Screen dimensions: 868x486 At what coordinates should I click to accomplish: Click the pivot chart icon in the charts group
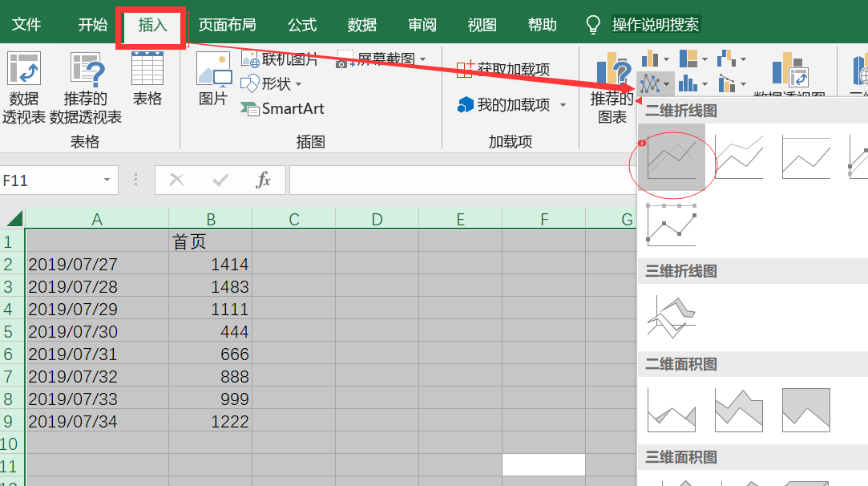[x=790, y=70]
